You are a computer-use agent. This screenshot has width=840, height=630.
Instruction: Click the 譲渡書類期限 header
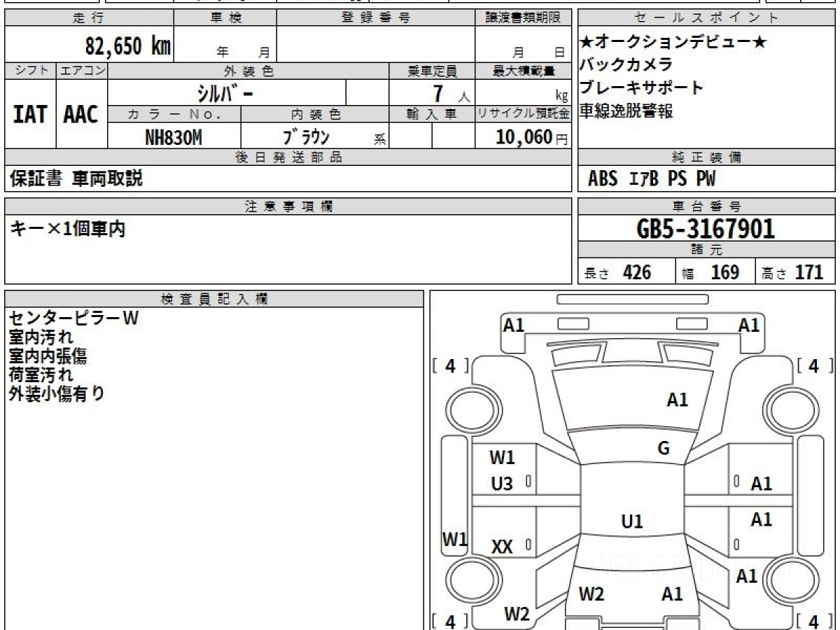[x=523, y=18]
